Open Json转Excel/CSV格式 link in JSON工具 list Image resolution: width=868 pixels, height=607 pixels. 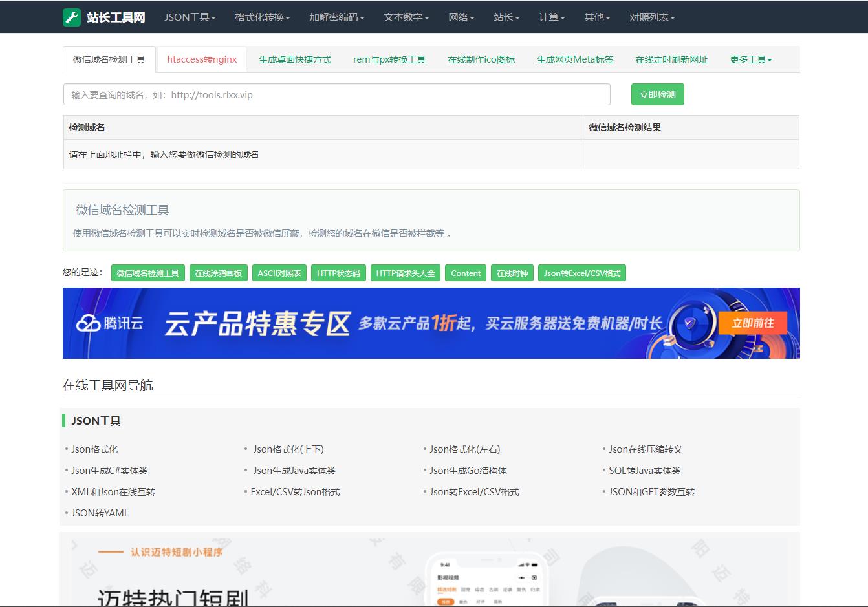click(475, 492)
